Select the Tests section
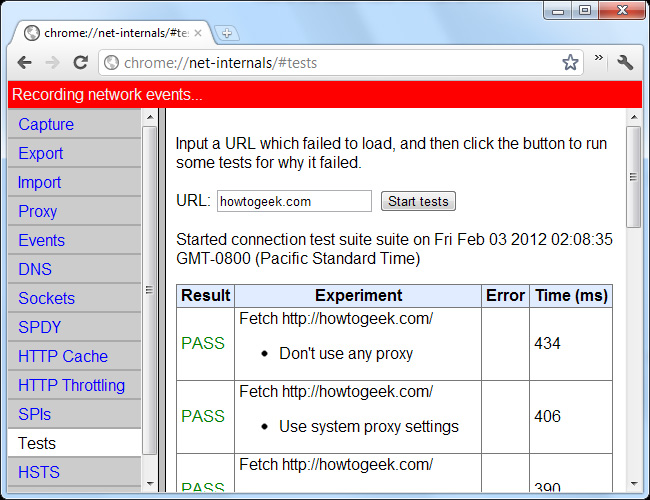Image resolution: width=650 pixels, height=500 pixels. tap(74, 443)
